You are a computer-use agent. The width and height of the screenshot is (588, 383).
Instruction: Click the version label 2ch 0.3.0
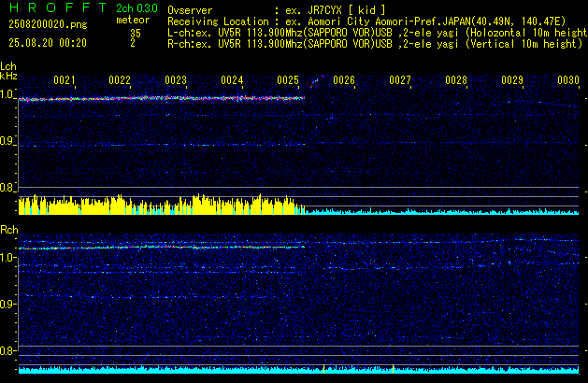[x=136, y=8]
